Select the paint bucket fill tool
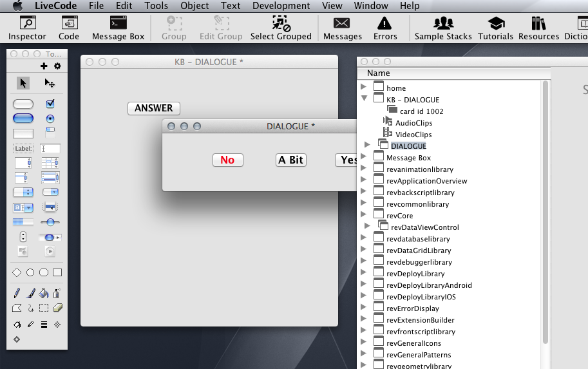This screenshot has width=588, height=369. (44, 293)
